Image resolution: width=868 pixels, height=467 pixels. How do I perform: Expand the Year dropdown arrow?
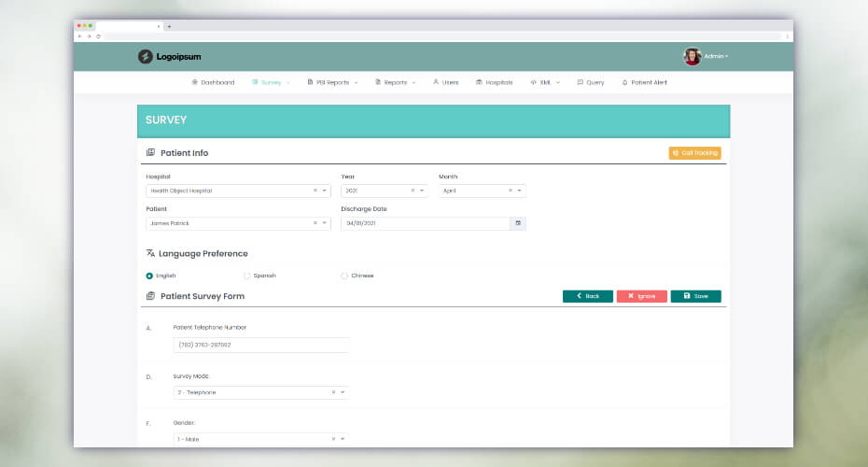pyautogui.click(x=422, y=191)
